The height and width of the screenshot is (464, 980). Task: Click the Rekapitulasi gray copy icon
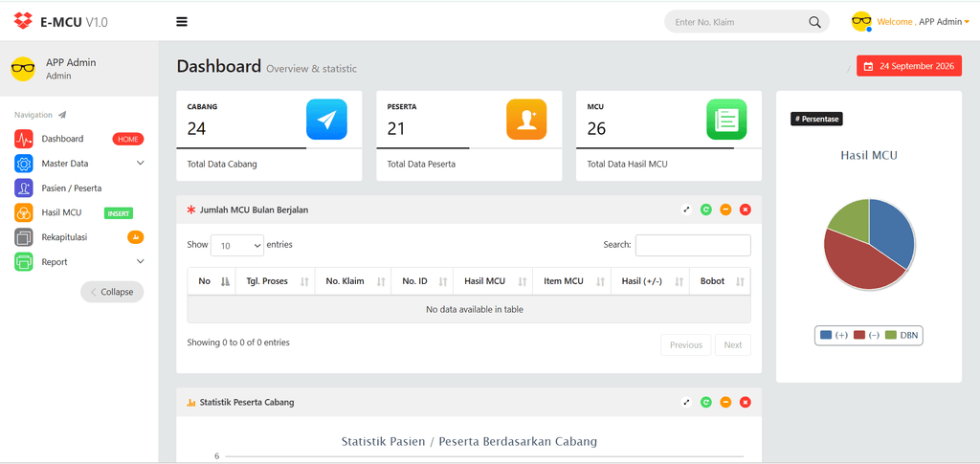24,237
